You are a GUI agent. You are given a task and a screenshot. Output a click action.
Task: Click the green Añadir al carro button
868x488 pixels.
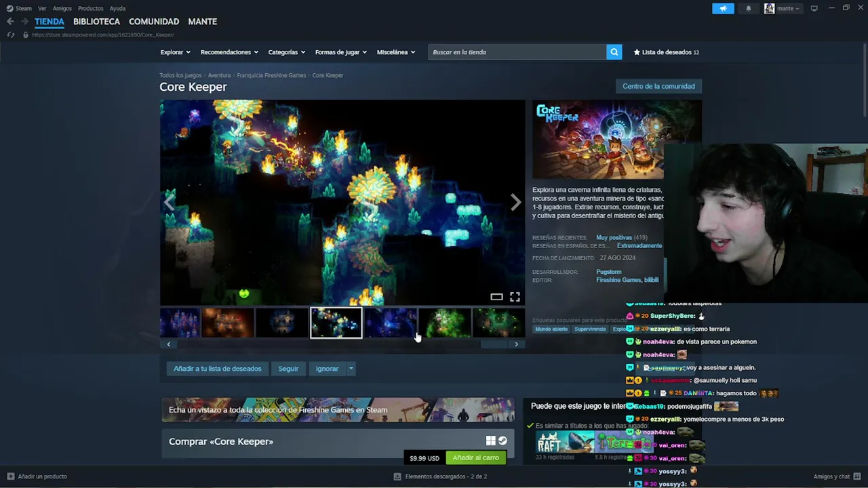[475, 457]
